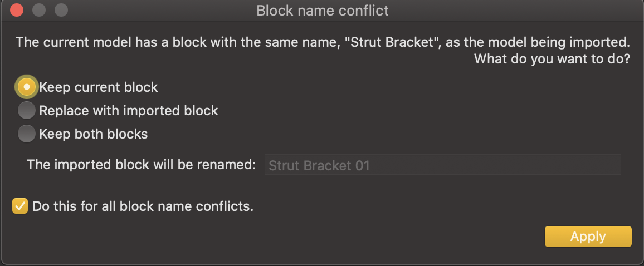Close the Block name conflict dialog
This screenshot has width=644, height=266.
17,10
